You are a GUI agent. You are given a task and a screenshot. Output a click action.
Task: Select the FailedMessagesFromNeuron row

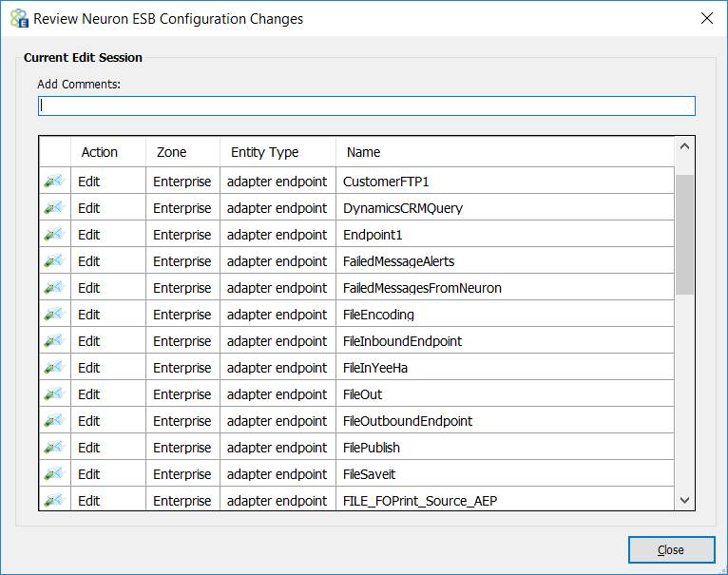pos(356,287)
